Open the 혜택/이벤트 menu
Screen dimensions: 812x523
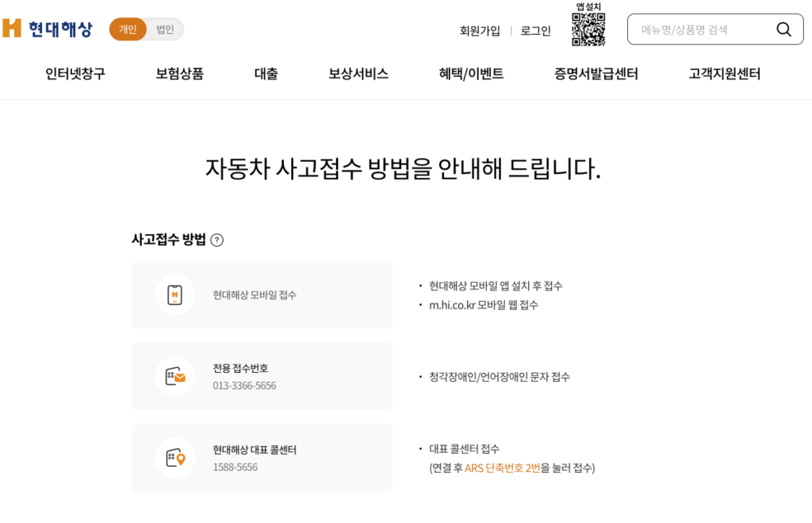(x=469, y=73)
